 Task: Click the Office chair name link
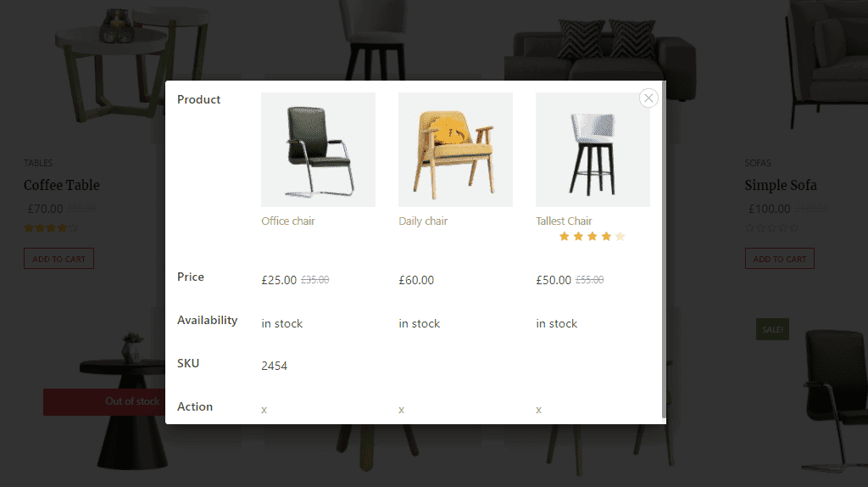(x=288, y=221)
